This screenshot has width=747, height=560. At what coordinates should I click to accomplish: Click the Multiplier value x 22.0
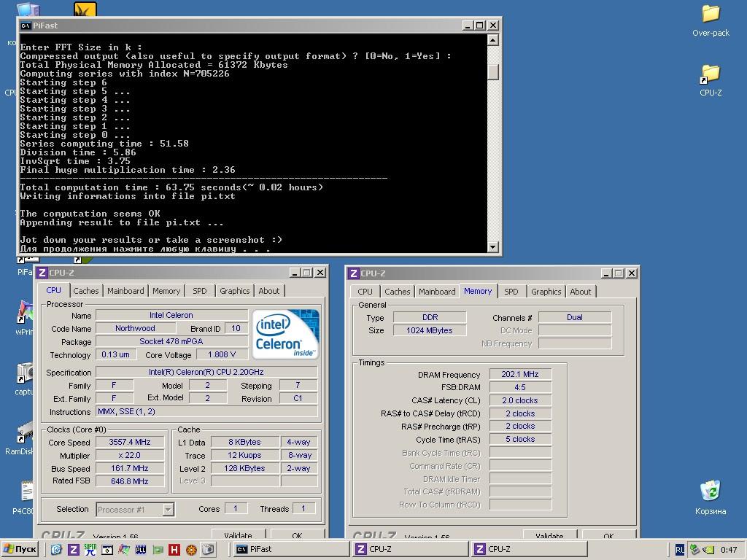(130, 455)
